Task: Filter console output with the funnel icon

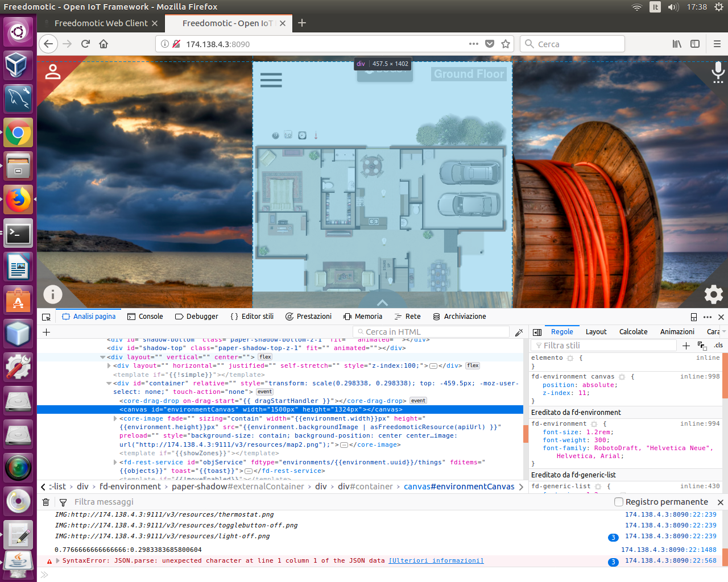Action: [x=63, y=502]
